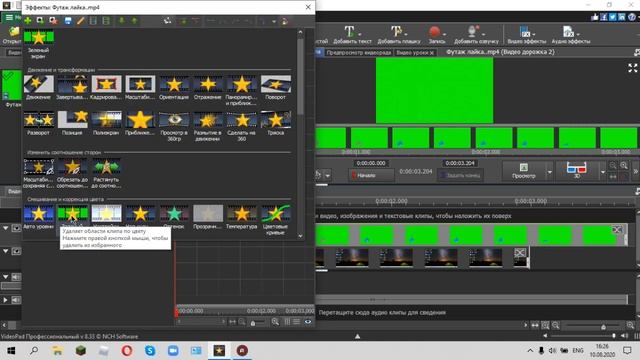
Task: Click the Начало set-start button
Action: click(371, 176)
